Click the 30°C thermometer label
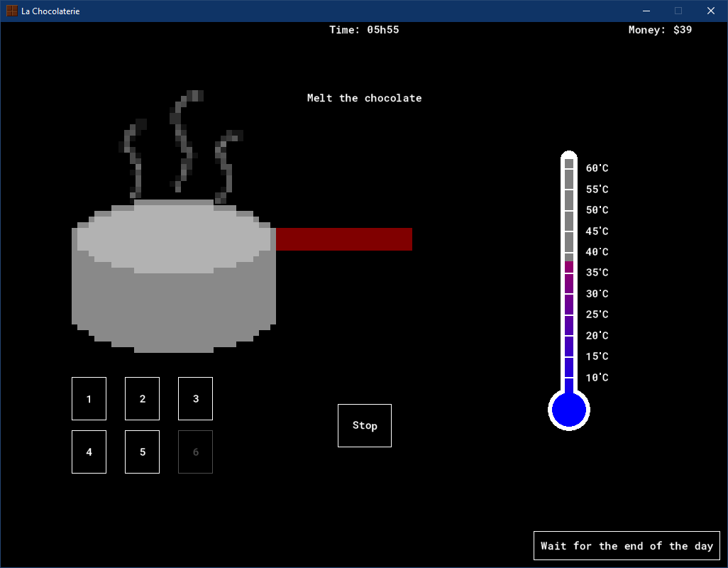Screen dimensions: 728x568 [x=597, y=293]
